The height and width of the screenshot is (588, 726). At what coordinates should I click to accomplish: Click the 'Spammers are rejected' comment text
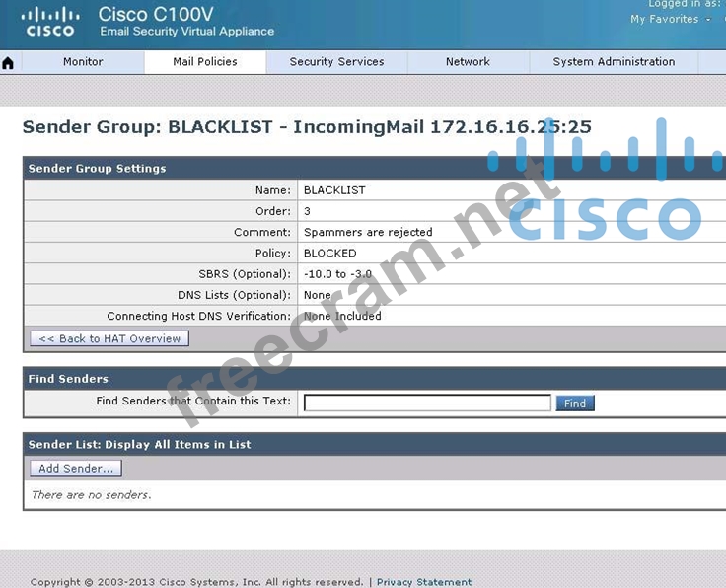coord(367,233)
